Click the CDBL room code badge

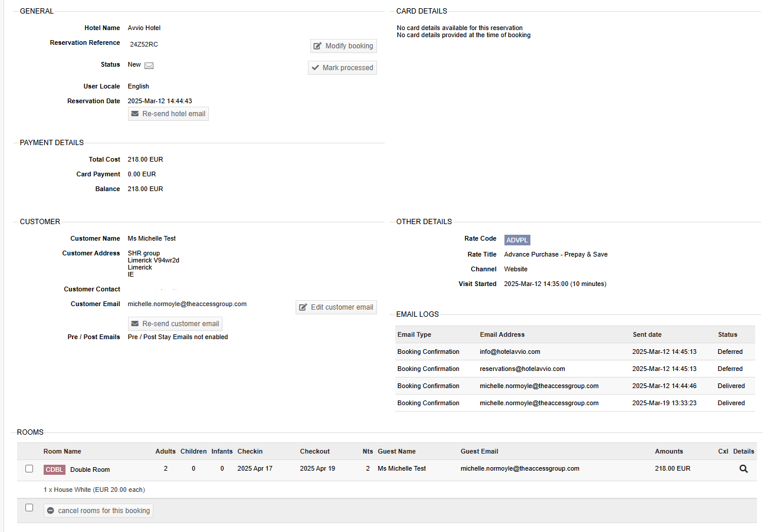(x=54, y=469)
